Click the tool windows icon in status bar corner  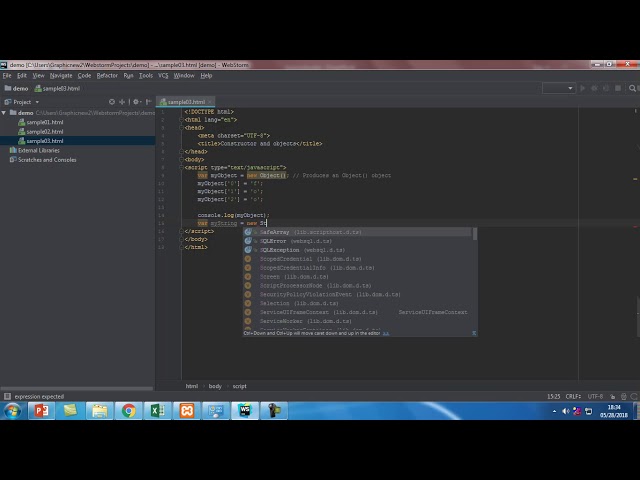click(x=7, y=396)
